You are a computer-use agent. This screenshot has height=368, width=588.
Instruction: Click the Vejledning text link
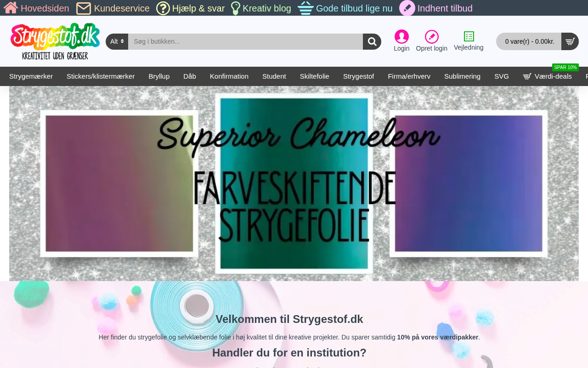(469, 47)
